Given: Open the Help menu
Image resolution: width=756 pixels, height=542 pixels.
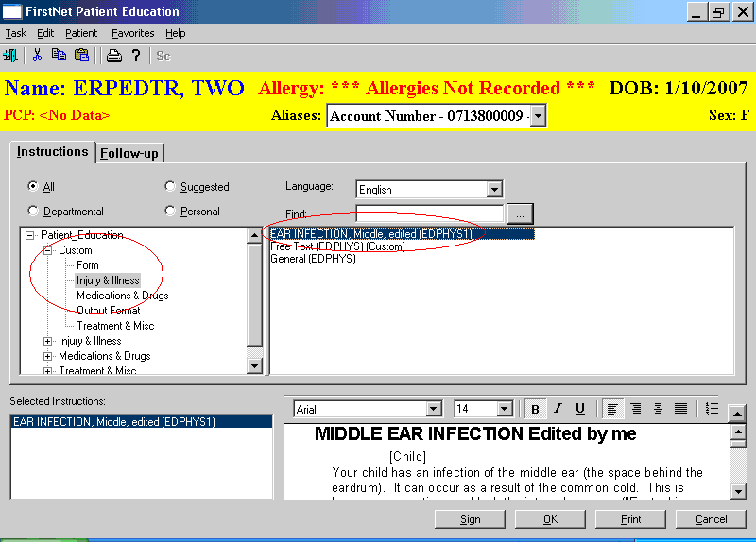Looking at the screenshot, I should pyautogui.click(x=176, y=33).
